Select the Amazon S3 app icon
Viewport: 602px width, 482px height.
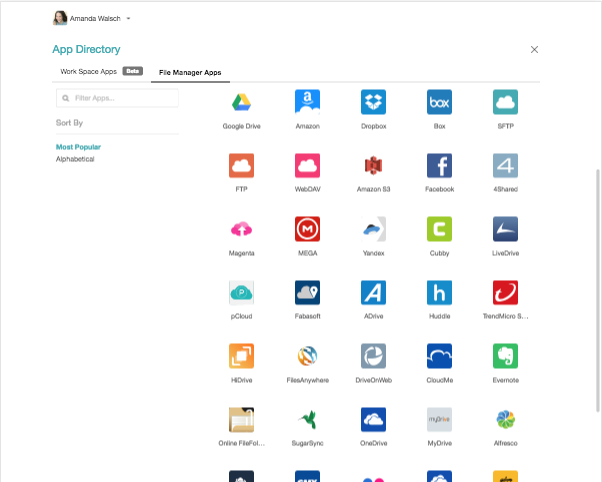374,166
